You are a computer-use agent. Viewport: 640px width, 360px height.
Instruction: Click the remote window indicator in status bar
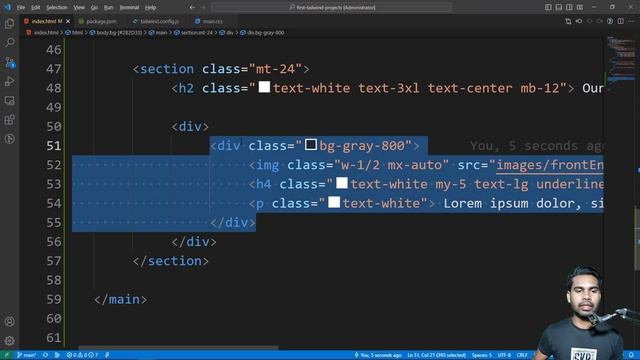6,355
